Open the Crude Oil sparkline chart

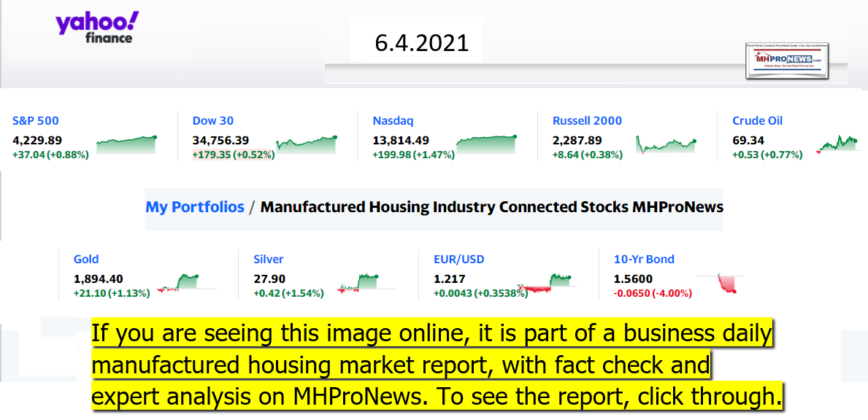(838, 143)
